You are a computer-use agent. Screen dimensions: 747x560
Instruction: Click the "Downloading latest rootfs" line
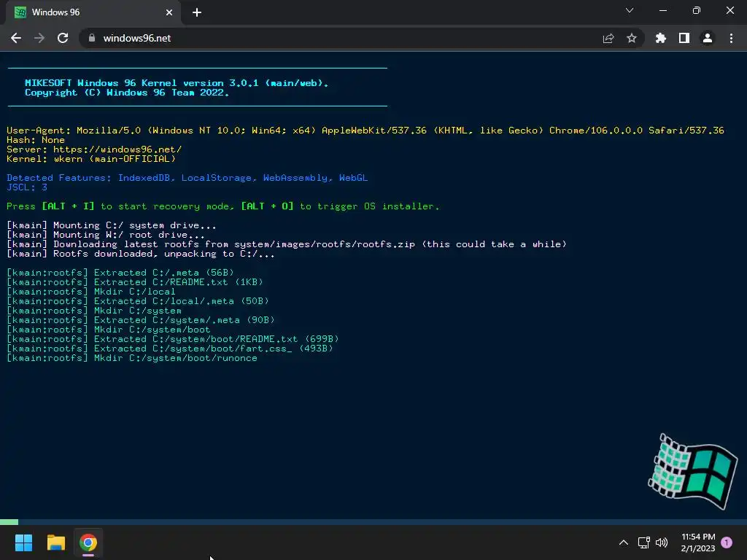[287, 244]
